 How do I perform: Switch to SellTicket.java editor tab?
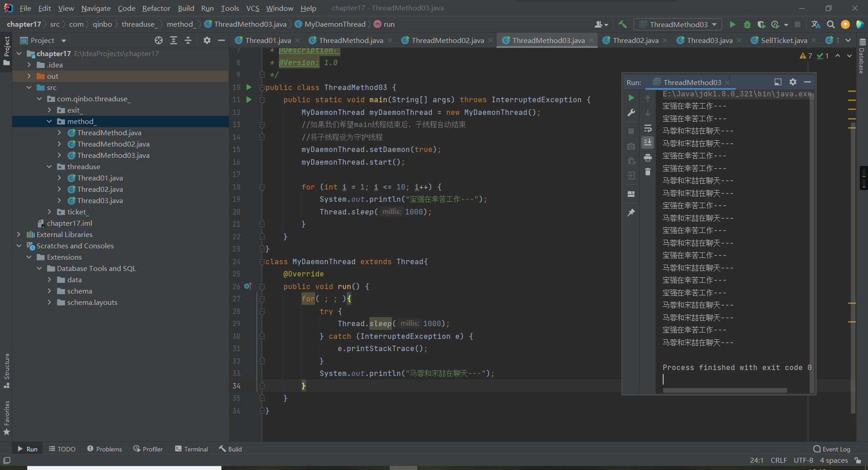pos(783,40)
